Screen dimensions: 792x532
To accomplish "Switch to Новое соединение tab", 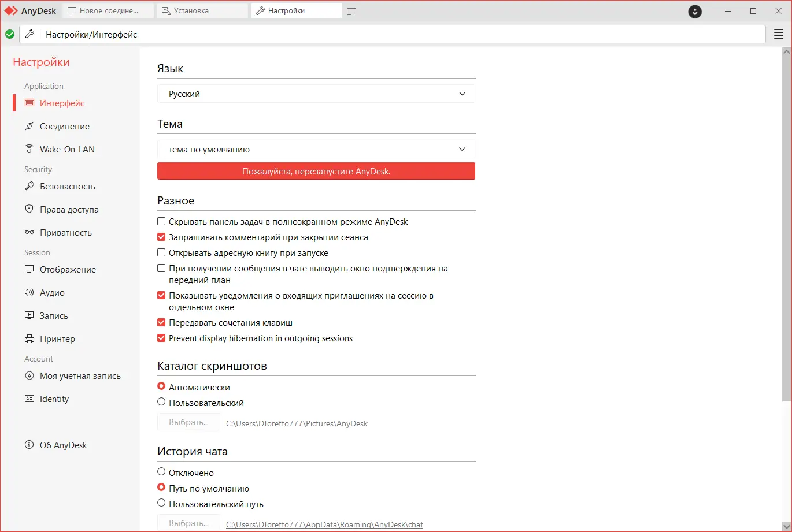I will 108,11.
